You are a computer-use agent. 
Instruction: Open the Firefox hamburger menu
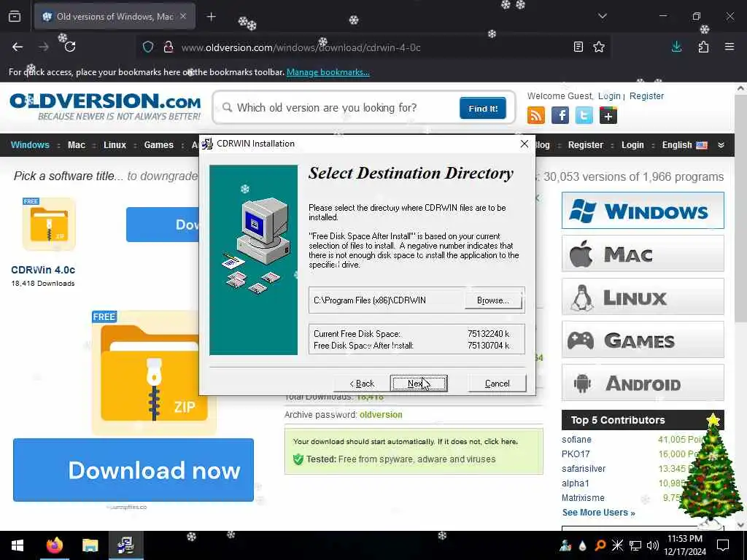(729, 47)
